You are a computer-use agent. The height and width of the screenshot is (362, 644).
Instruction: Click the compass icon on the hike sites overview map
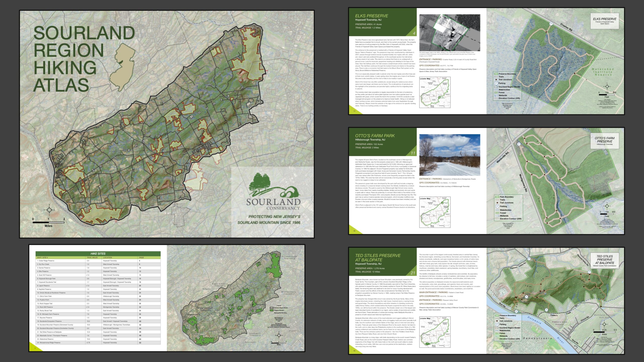(279, 336)
